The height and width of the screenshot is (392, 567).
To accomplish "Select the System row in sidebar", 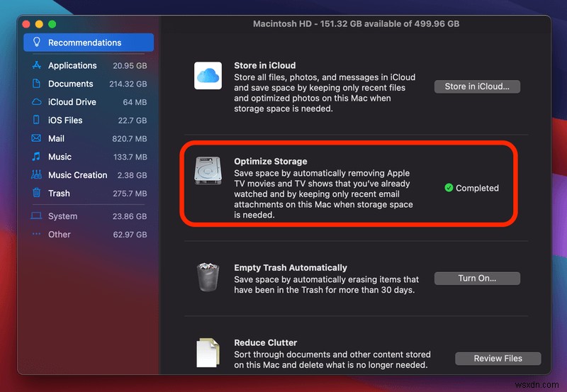I will 89,216.
